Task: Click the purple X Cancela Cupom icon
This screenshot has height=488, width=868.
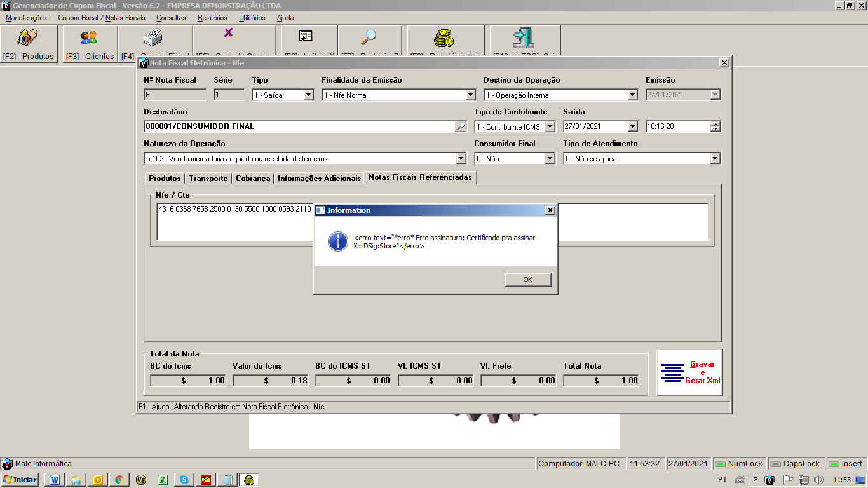Action: [x=228, y=33]
